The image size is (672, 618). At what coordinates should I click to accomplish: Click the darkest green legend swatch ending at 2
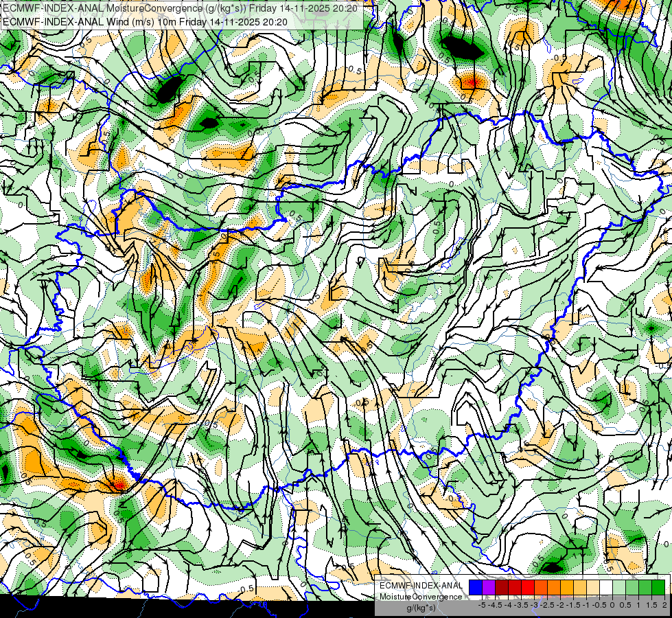[x=658, y=588]
